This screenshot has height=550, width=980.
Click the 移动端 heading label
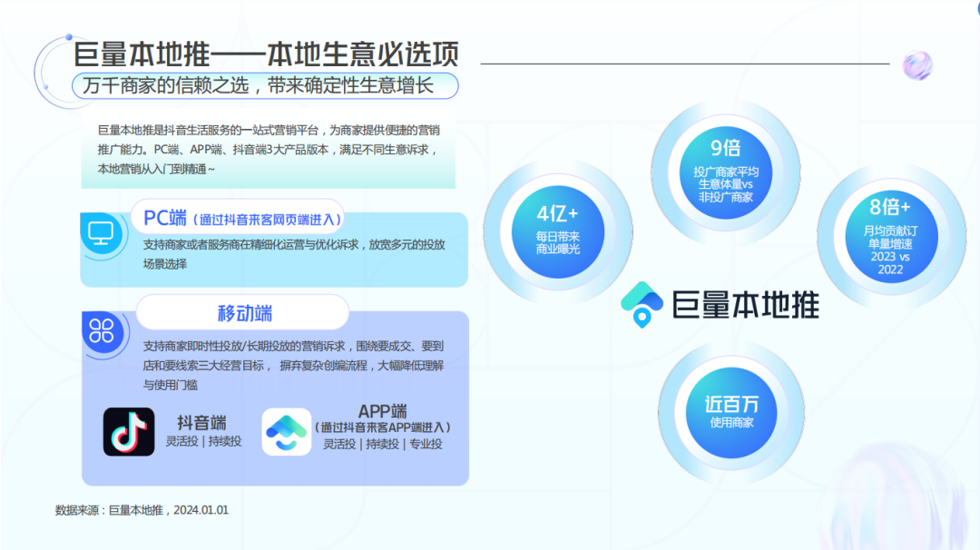(244, 312)
